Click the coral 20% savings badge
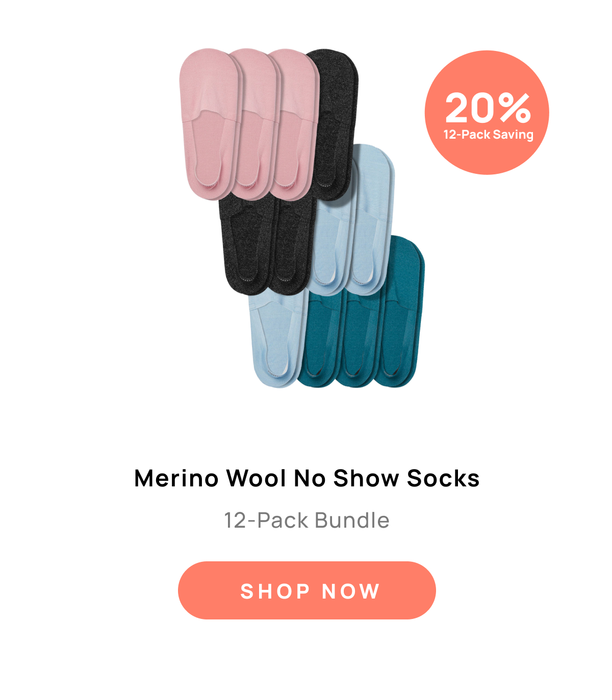 pyautogui.click(x=487, y=113)
